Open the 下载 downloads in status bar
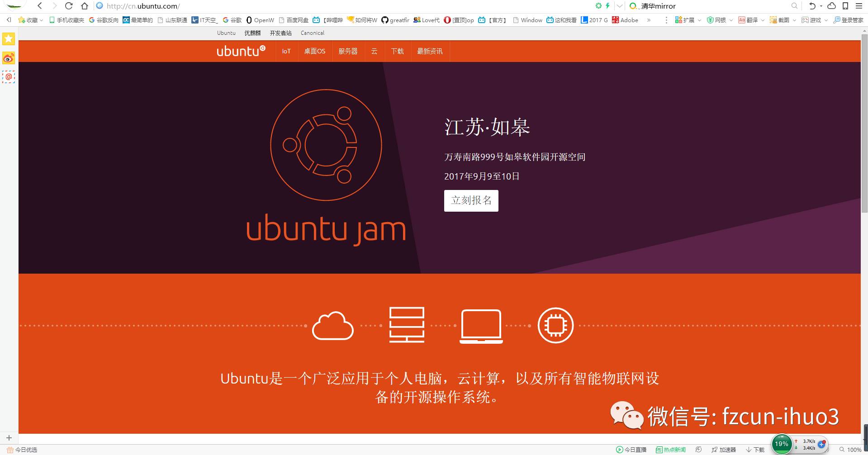 coord(755,450)
